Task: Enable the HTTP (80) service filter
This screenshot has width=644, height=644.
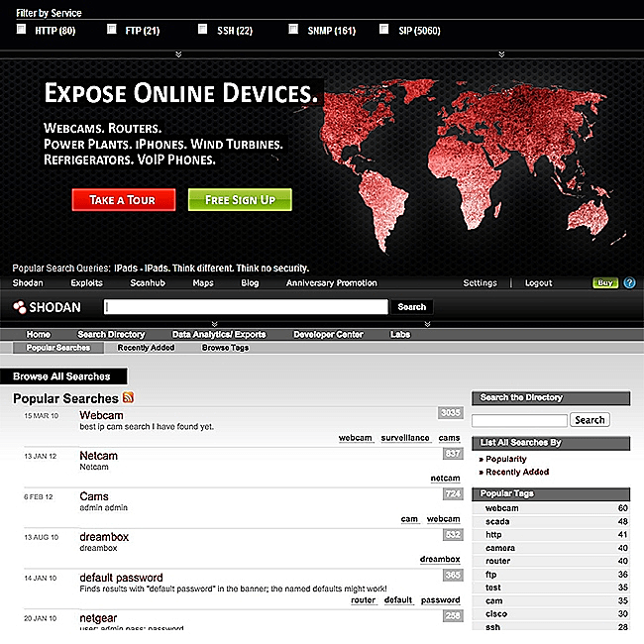Action: (21, 29)
